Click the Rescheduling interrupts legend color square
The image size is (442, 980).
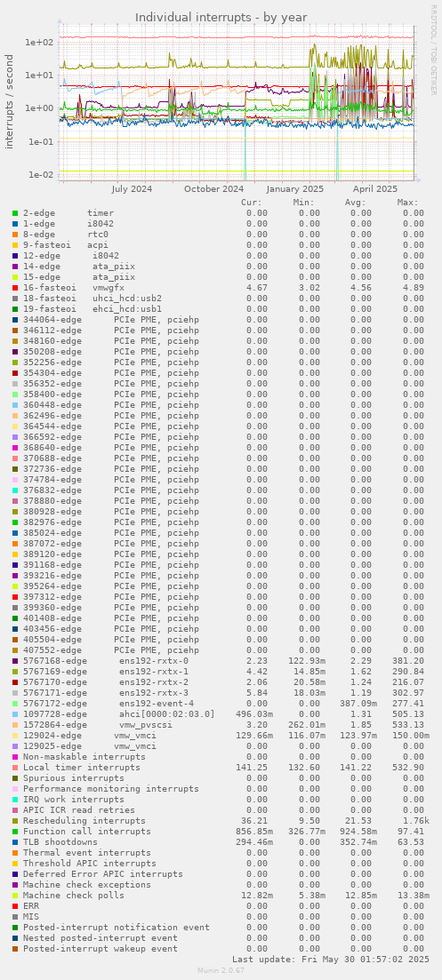point(15,821)
